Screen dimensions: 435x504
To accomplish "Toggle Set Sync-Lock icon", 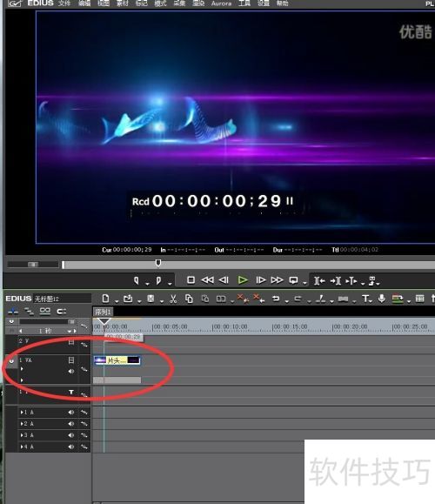I will pos(62,311).
